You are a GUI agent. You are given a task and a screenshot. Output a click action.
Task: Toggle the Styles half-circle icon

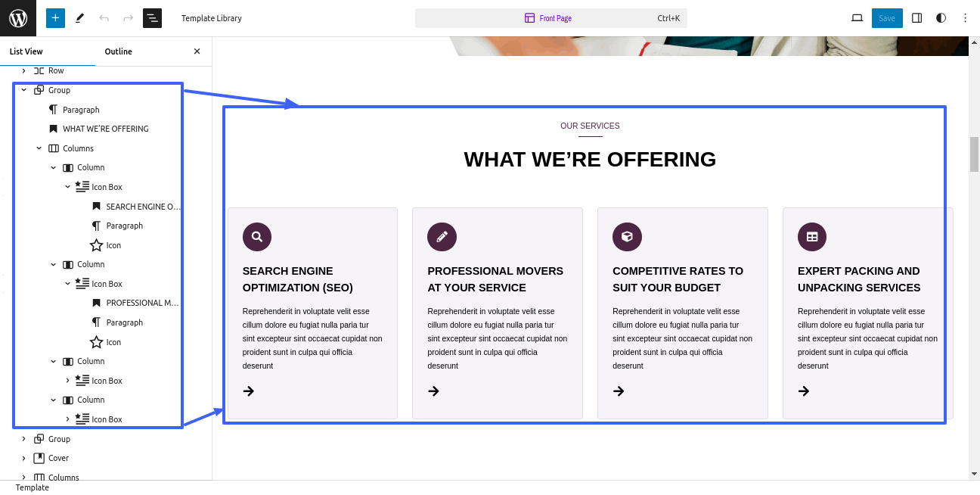pos(941,18)
